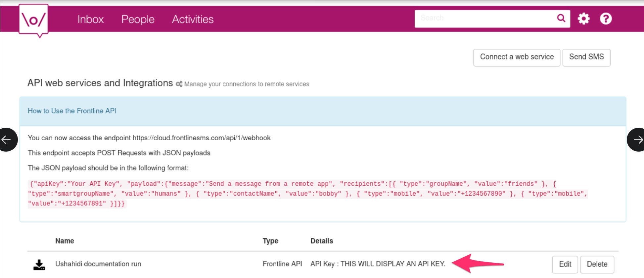This screenshot has width=644, height=278.
Task: Click the Connect a web service button
Action: tap(516, 57)
